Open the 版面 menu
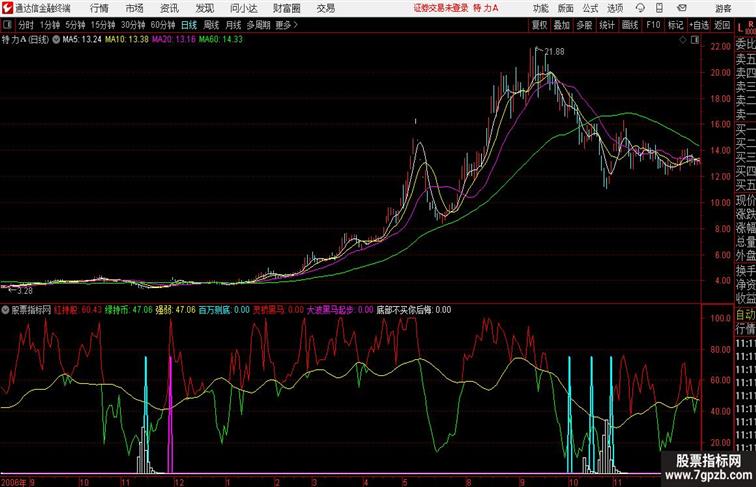The height and width of the screenshot is (487, 756). pos(566,8)
